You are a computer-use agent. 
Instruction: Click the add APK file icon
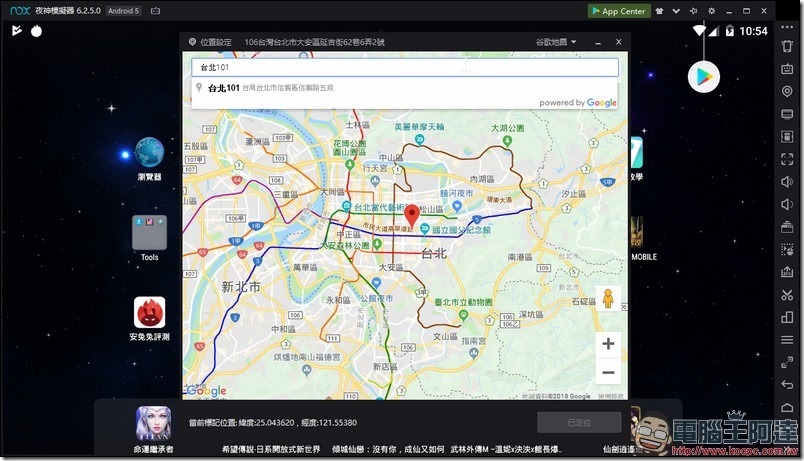(x=787, y=136)
